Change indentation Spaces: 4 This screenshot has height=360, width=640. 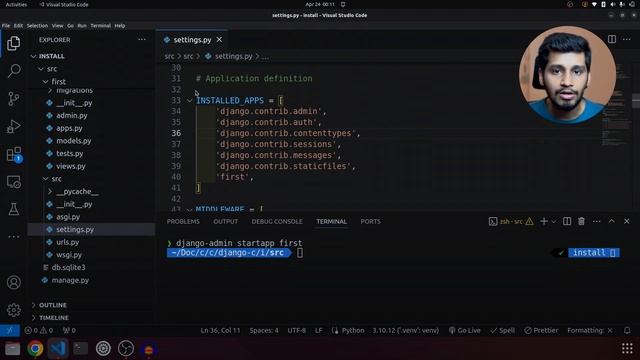point(264,330)
